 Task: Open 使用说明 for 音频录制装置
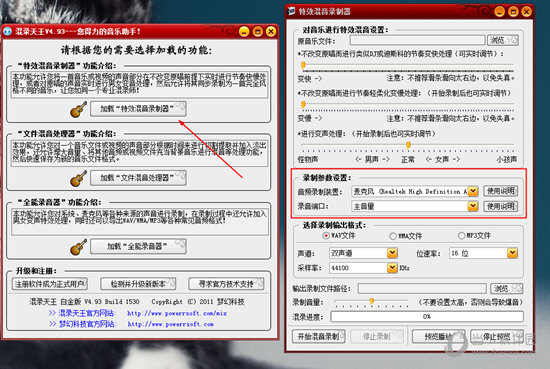(x=501, y=191)
